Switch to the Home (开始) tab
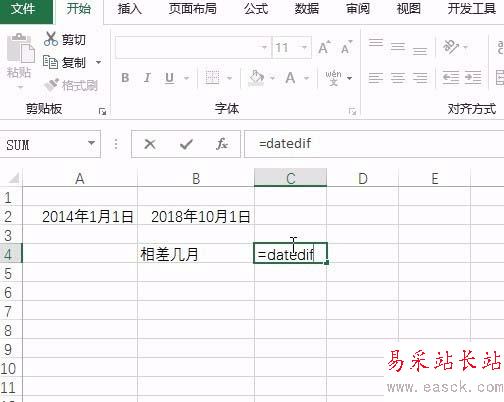 [x=79, y=9]
